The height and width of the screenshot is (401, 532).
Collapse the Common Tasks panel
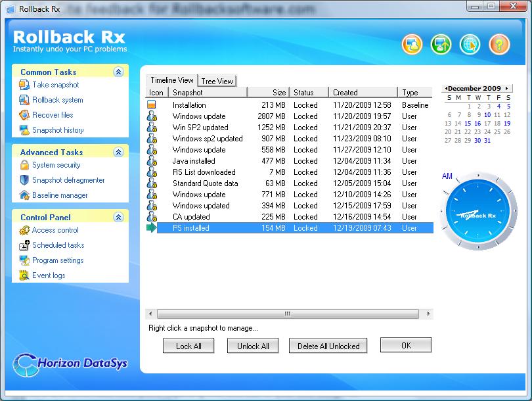pos(120,71)
